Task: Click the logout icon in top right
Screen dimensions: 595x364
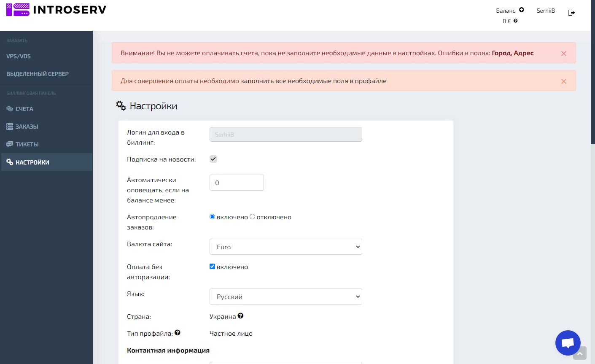Action: point(571,13)
